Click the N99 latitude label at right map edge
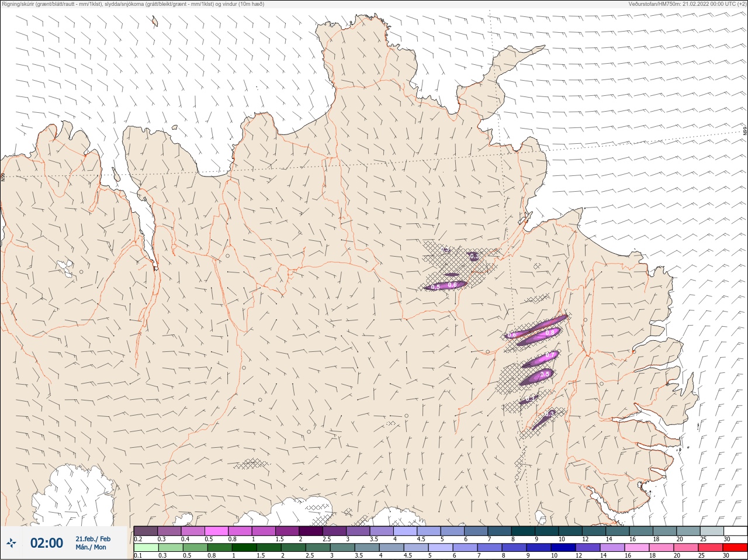Screen dimensions: 748x560 coord(745,132)
